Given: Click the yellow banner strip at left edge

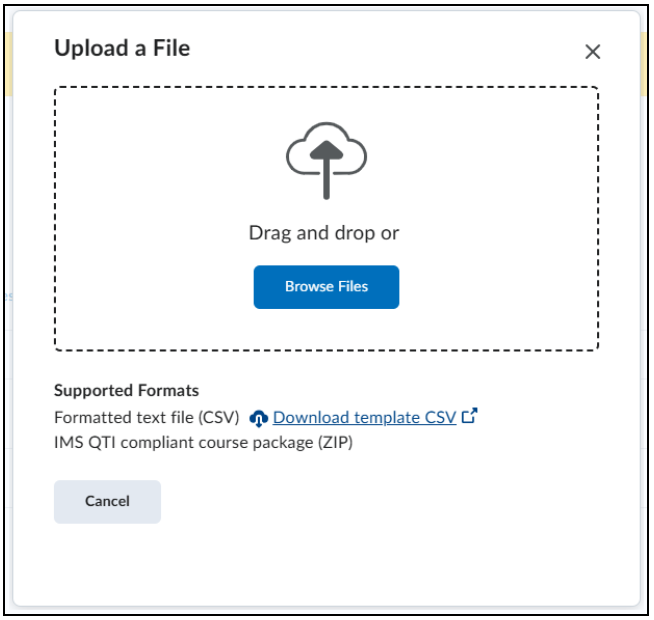Looking at the screenshot, I should (9, 64).
